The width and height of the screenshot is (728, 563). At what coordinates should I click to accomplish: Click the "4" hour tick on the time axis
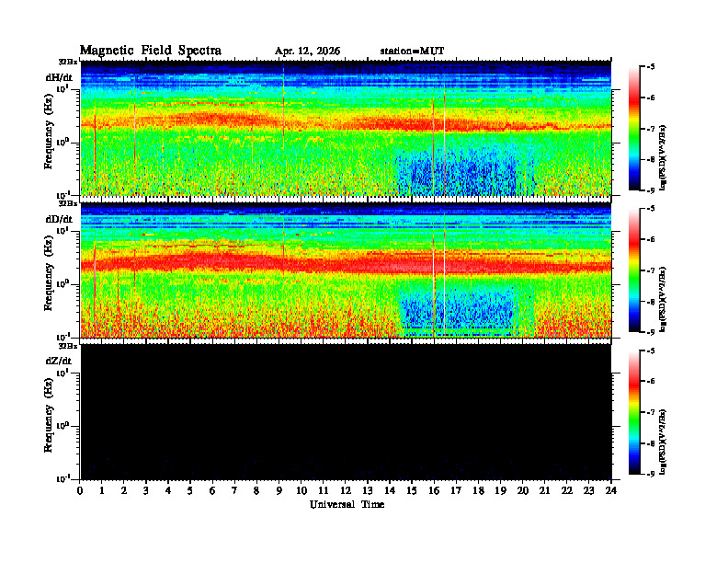pyautogui.click(x=168, y=491)
